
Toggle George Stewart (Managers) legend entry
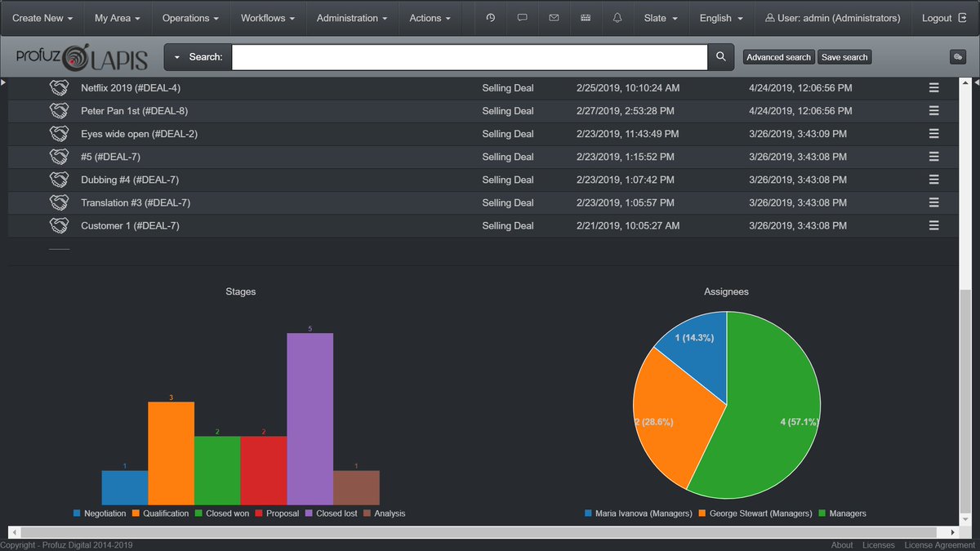pyautogui.click(x=755, y=513)
